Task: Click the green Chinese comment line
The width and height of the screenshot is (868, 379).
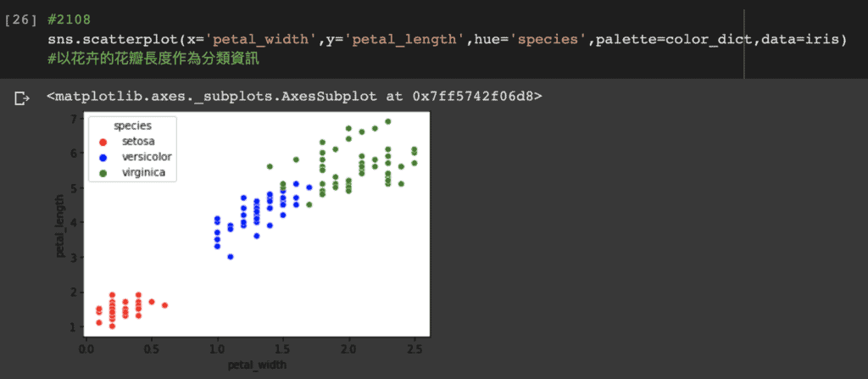Action: click(154, 59)
